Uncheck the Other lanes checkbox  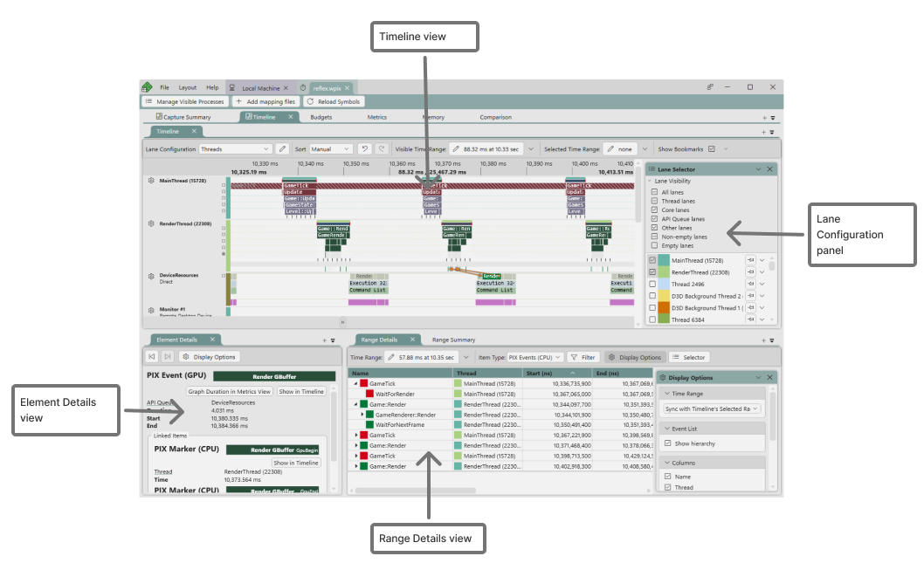[x=654, y=227]
